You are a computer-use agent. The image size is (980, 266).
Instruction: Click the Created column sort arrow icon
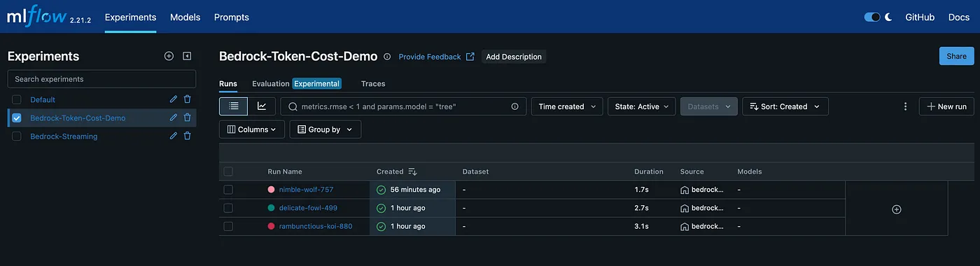(412, 171)
